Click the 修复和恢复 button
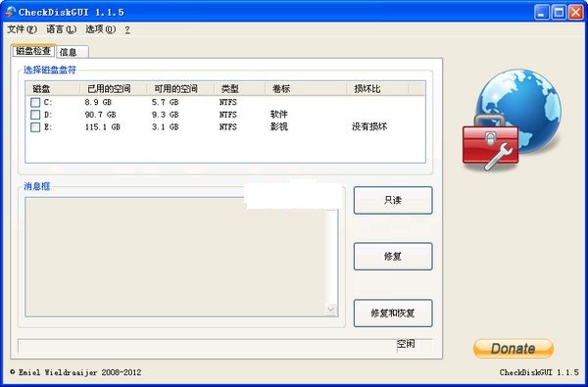The image size is (588, 387). pyautogui.click(x=393, y=314)
